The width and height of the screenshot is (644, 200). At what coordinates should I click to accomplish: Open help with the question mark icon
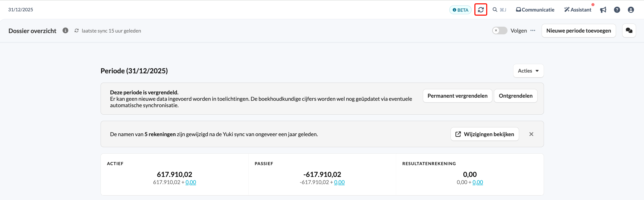click(x=617, y=10)
